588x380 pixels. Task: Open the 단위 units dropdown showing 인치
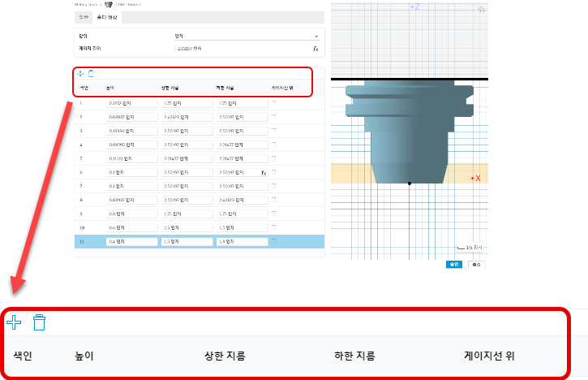pos(247,36)
